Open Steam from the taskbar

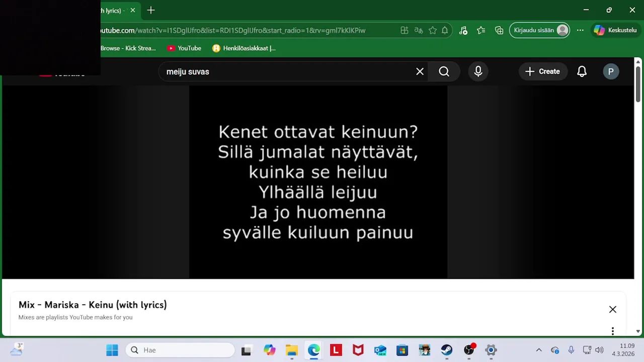click(x=447, y=350)
